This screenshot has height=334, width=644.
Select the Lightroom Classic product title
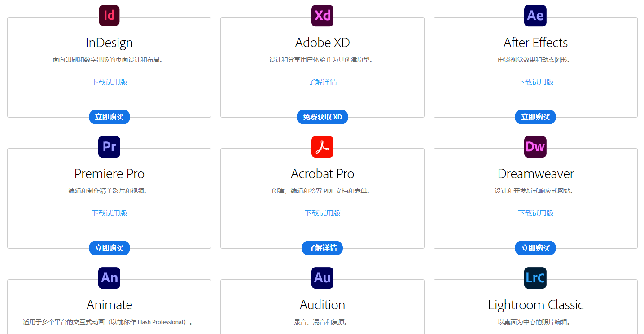tap(535, 305)
